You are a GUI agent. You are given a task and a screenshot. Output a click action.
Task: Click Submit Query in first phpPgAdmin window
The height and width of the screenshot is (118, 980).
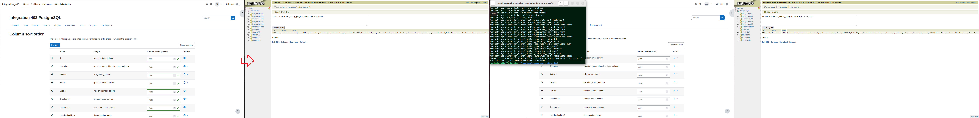[x=278, y=28]
